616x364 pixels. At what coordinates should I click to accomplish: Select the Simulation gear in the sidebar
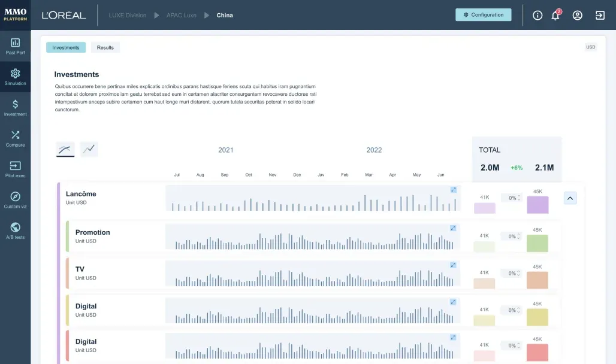tap(16, 77)
